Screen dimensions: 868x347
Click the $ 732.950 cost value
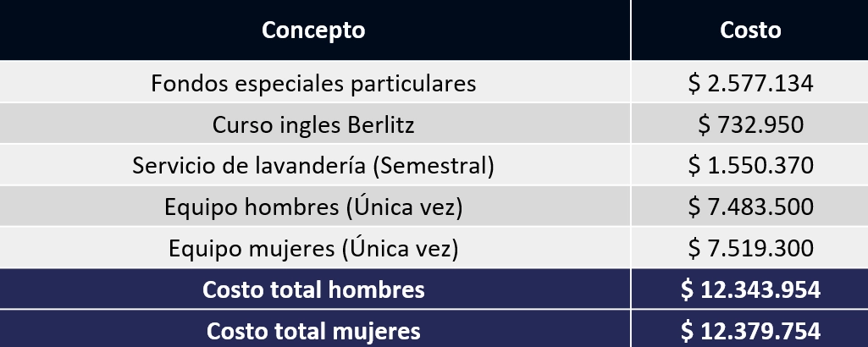750,125
